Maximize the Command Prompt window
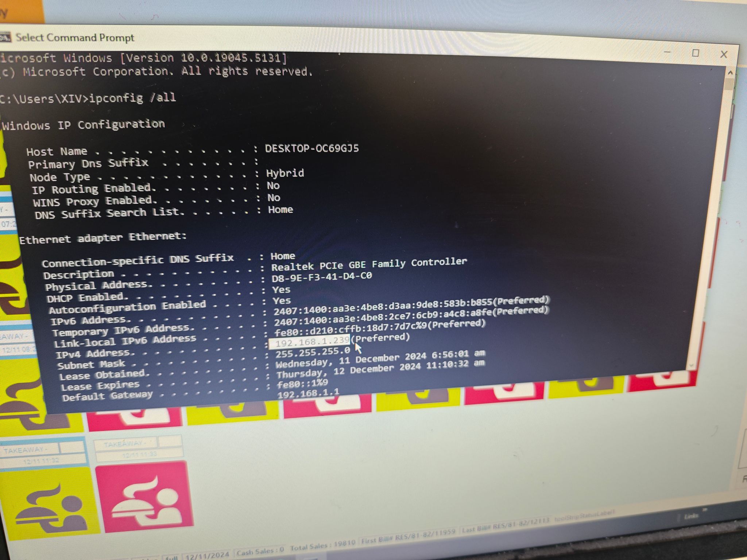 coord(695,53)
